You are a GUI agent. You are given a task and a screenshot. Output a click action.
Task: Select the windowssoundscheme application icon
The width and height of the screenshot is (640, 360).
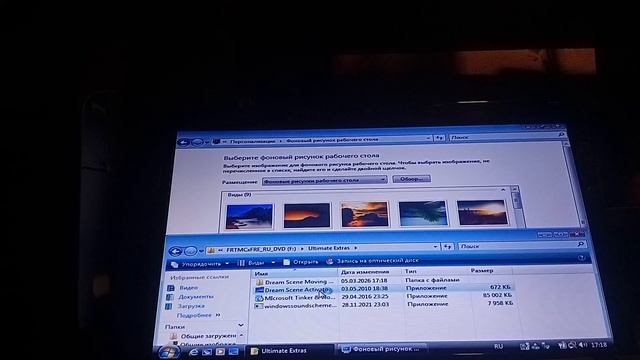(259, 306)
